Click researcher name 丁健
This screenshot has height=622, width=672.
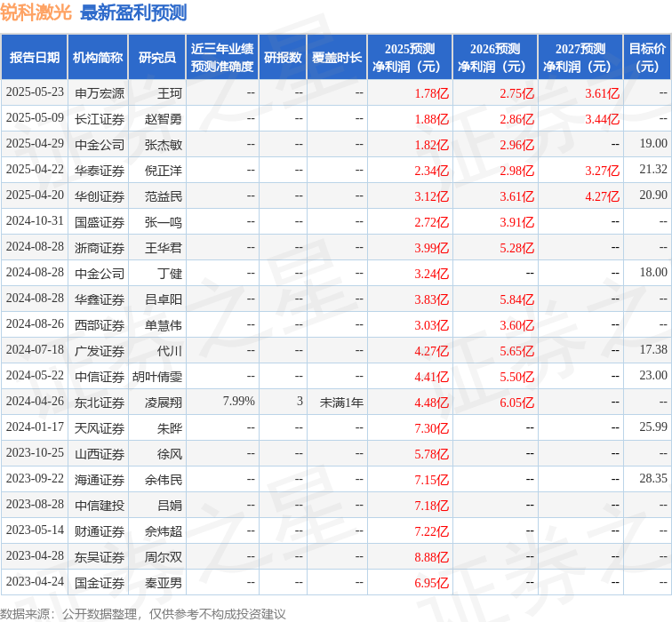pyautogui.click(x=170, y=274)
